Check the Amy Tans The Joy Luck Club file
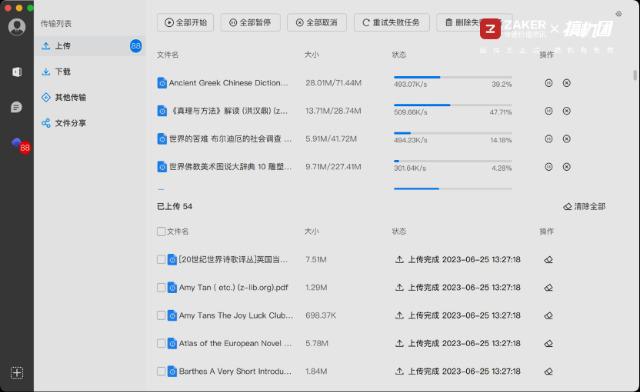The image size is (640, 392). (161, 315)
